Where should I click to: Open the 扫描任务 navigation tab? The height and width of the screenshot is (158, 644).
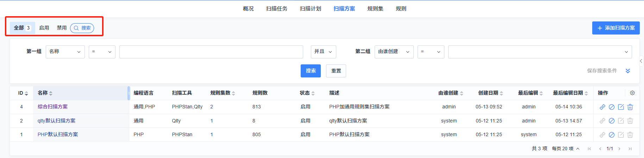276,9
